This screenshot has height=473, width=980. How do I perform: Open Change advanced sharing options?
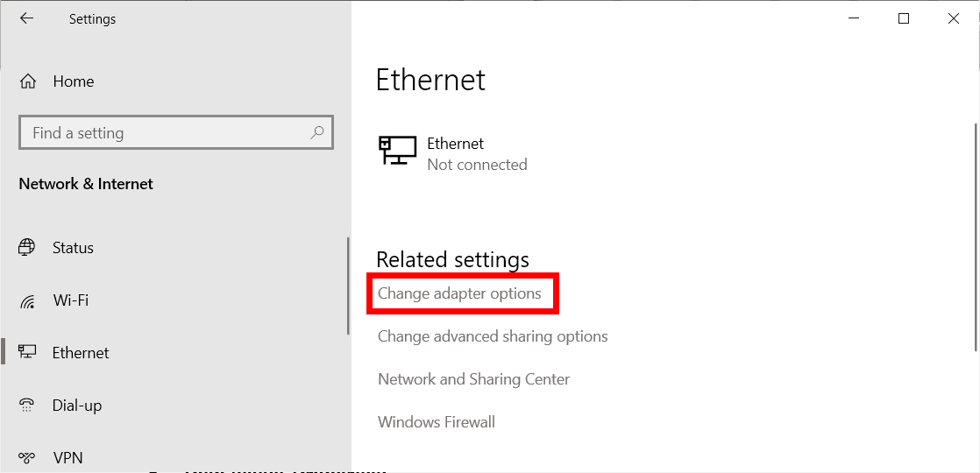click(x=493, y=336)
